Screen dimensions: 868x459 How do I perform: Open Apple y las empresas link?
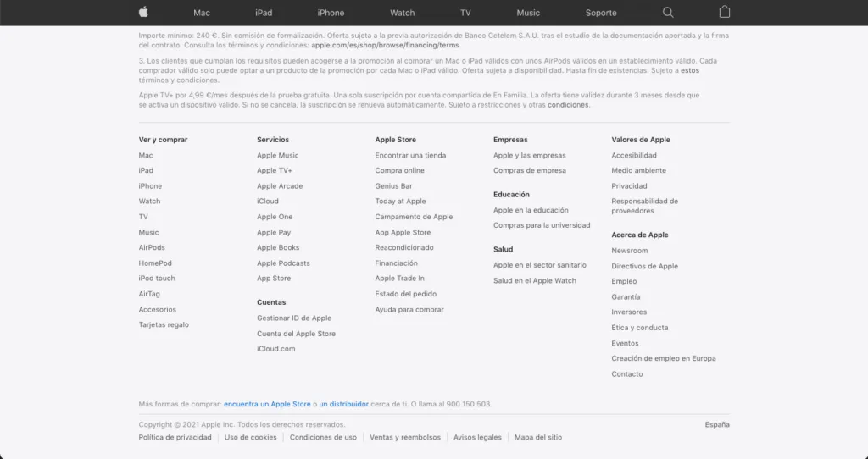[529, 155]
